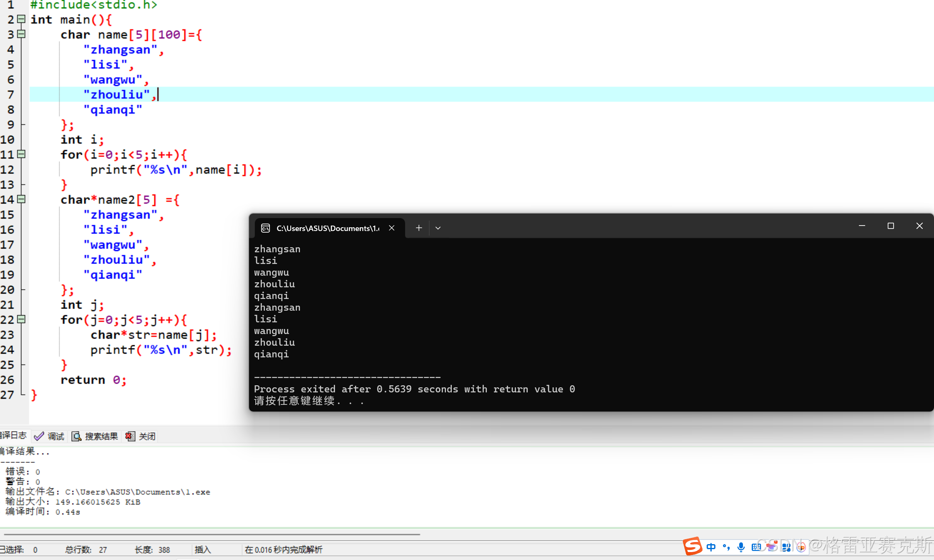This screenshot has width=934, height=560.
Task: Collapse for loop fold on line 11
Action: pyautogui.click(x=21, y=154)
